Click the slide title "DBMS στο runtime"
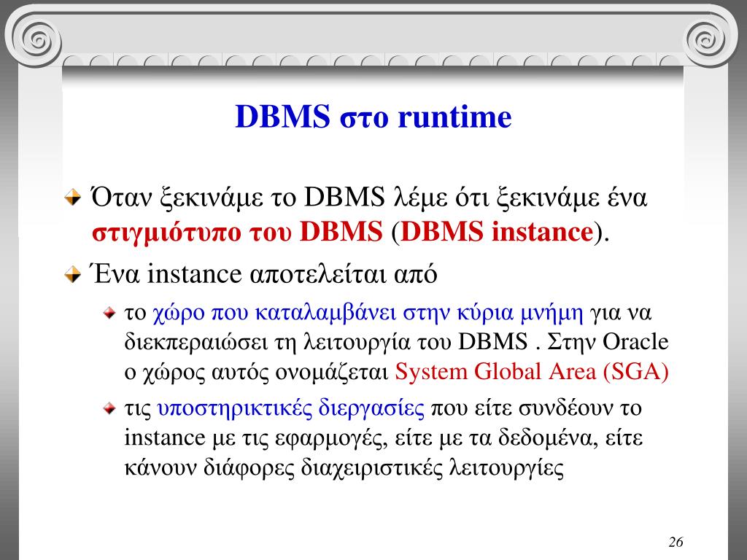 pyautogui.click(x=373, y=117)
